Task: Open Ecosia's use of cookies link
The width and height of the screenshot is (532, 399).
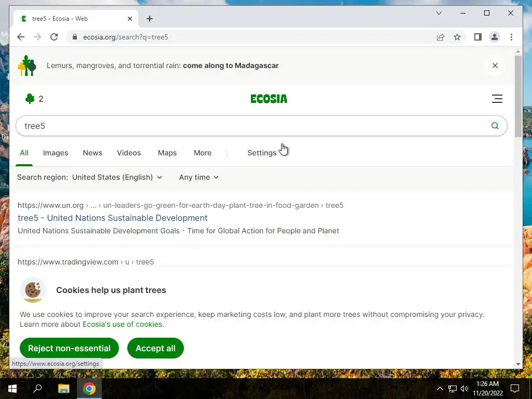Action: pyautogui.click(x=123, y=324)
